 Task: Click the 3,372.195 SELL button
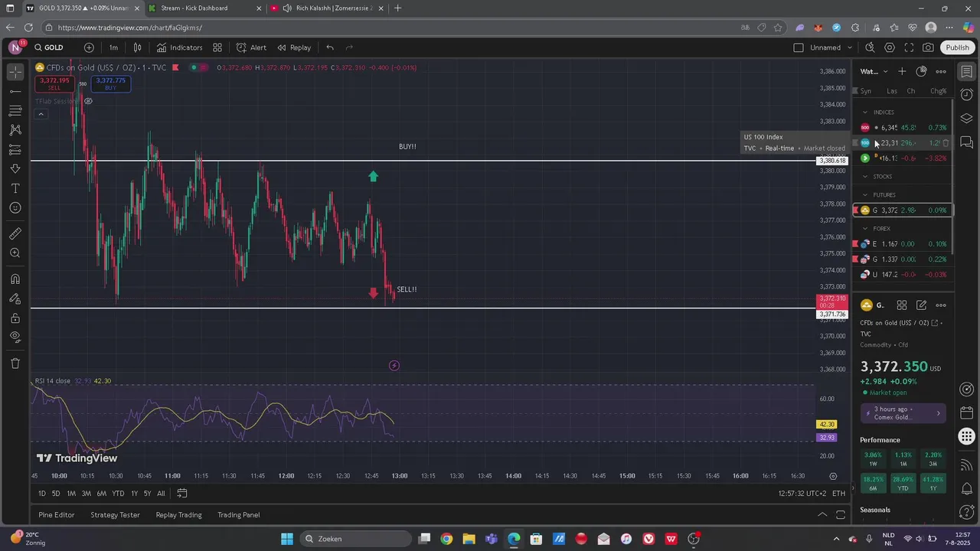tap(54, 84)
